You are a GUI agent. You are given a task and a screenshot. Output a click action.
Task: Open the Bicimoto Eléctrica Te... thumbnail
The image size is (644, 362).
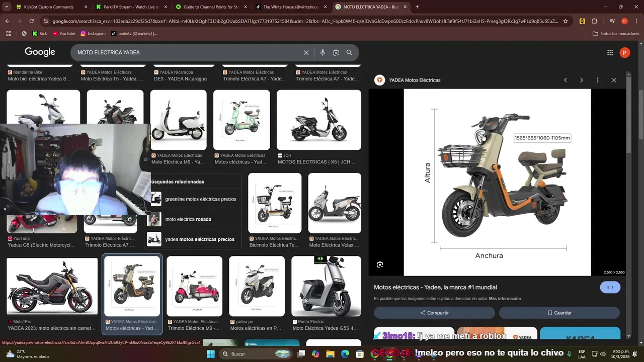pos(275,203)
